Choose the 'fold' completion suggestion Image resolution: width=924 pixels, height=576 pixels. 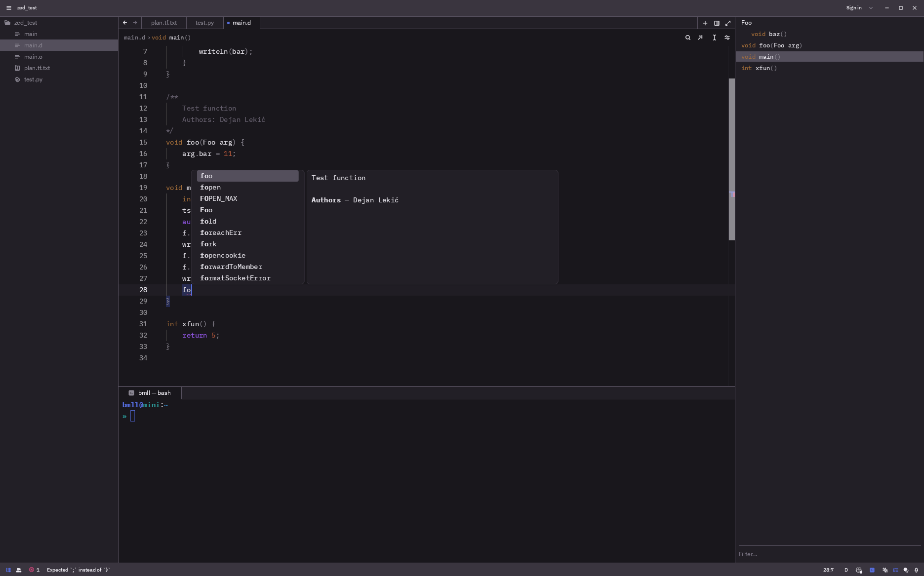248,222
